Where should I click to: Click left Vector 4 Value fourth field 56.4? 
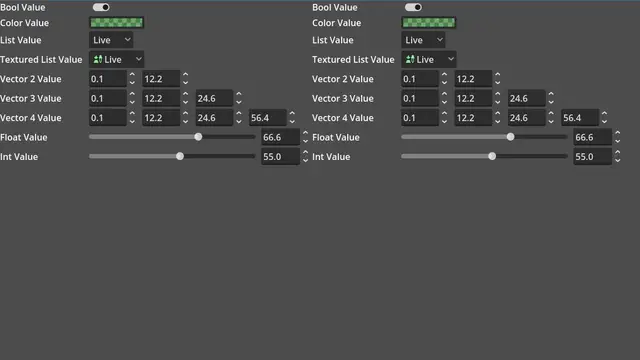[268, 118]
